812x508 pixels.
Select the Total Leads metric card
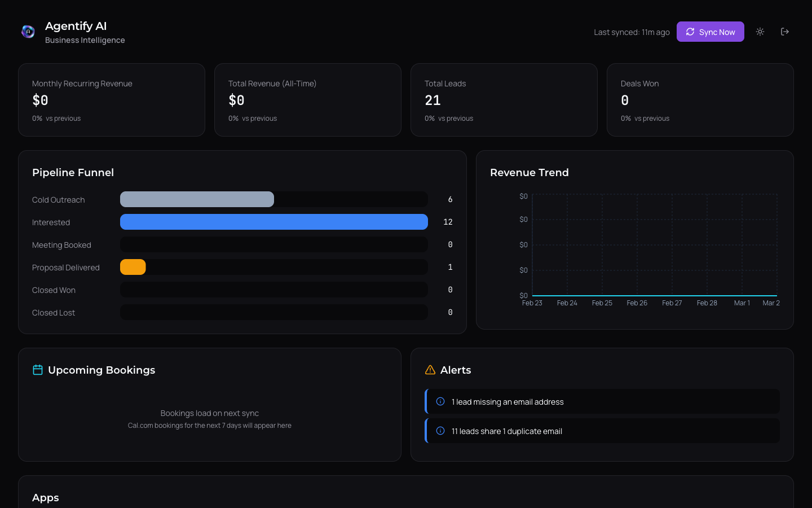[x=504, y=100]
